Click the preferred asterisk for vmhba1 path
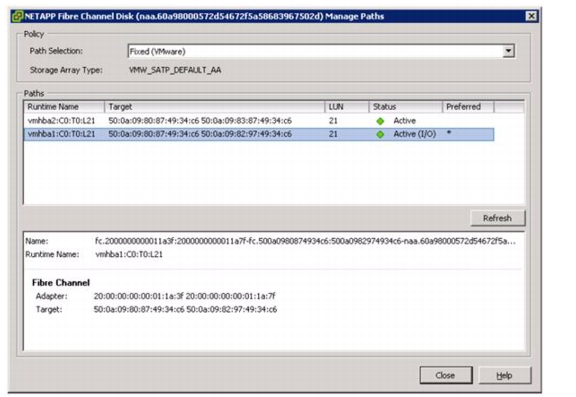The width and height of the screenshot is (576, 397). coord(449,133)
